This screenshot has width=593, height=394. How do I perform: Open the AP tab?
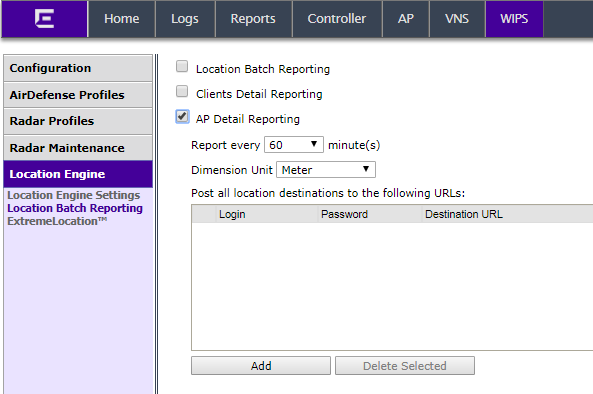click(x=406, y=19)
